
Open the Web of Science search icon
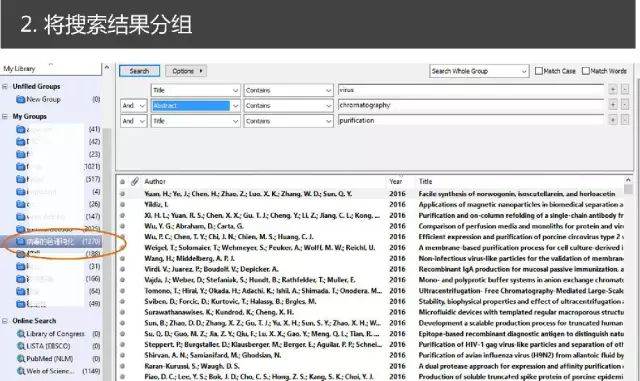[20, 371]
